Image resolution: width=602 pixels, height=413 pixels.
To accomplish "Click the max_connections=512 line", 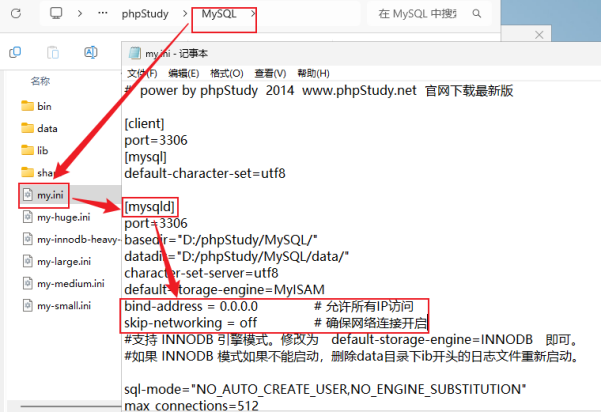I will 192,406.
